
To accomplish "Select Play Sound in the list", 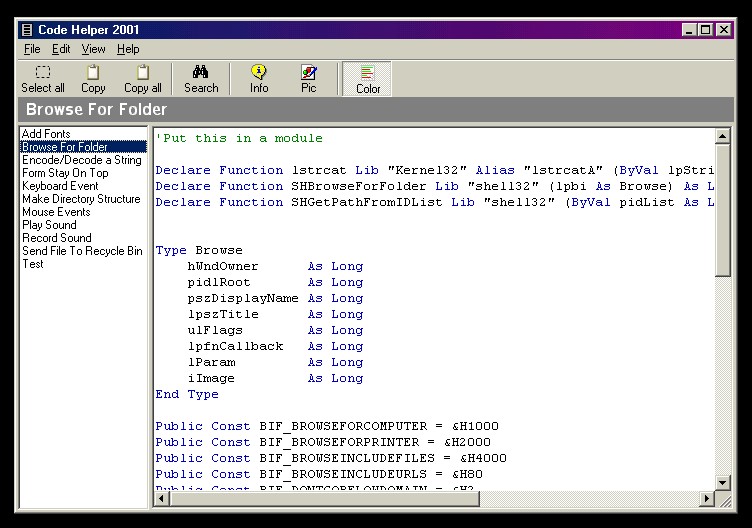I will click(83, 224).
